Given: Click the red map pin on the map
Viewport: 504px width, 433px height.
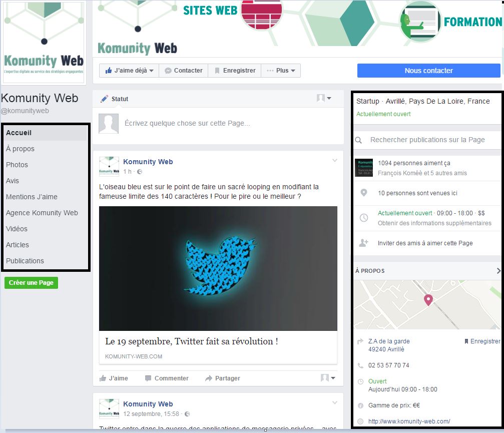Looking at the screenshot, I should coord(428,300).
